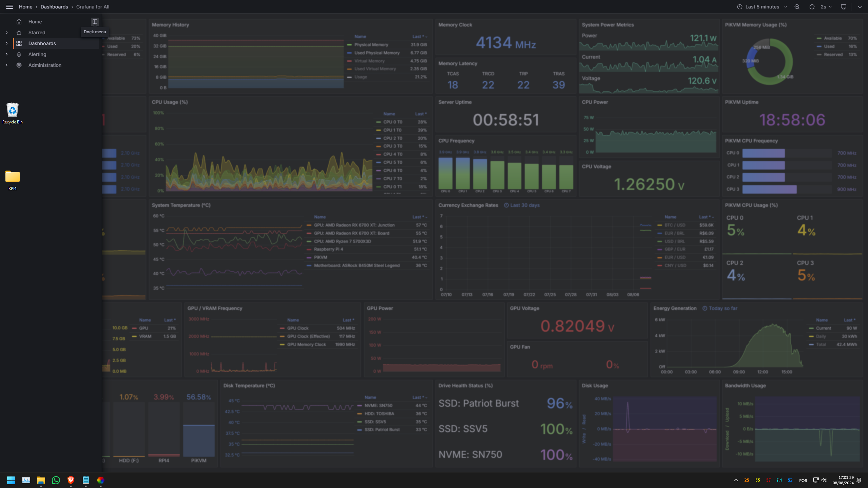
Task: Click the cyan 7.1 tray sensor icon
Action: point(779,480)
